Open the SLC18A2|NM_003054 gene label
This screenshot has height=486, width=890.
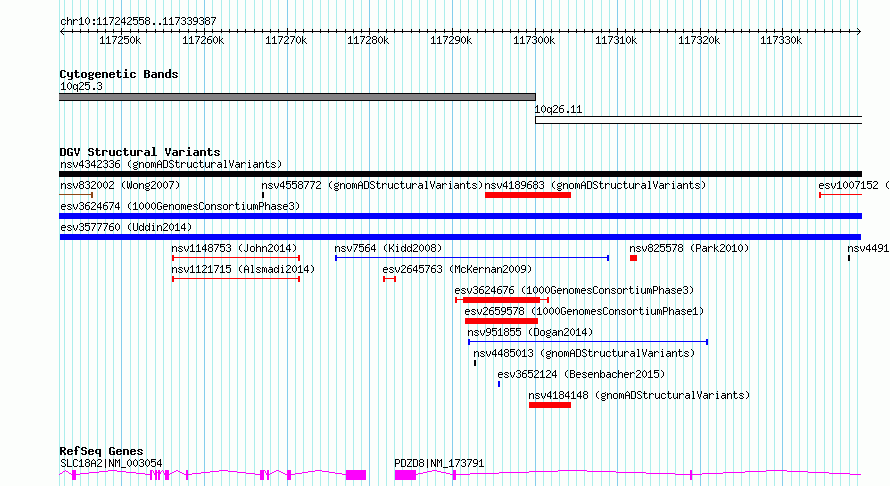click(x=111, y=463)
